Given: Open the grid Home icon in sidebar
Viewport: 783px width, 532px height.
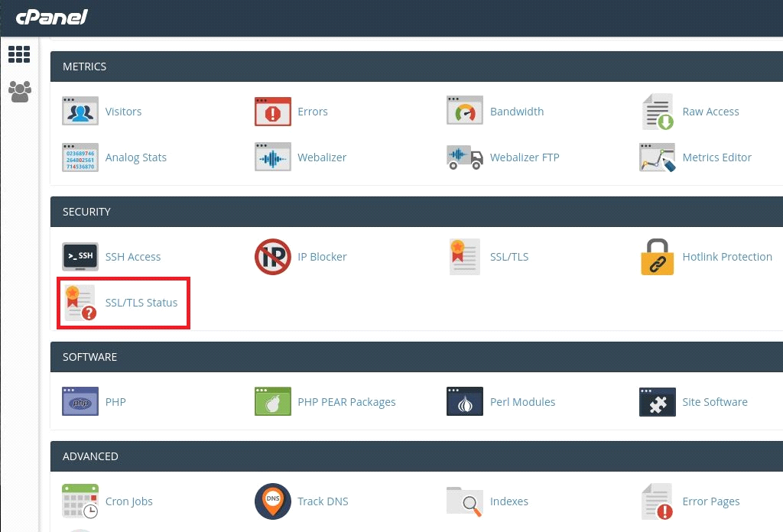Looking at the screenshot, I should (x=19, y=54).
